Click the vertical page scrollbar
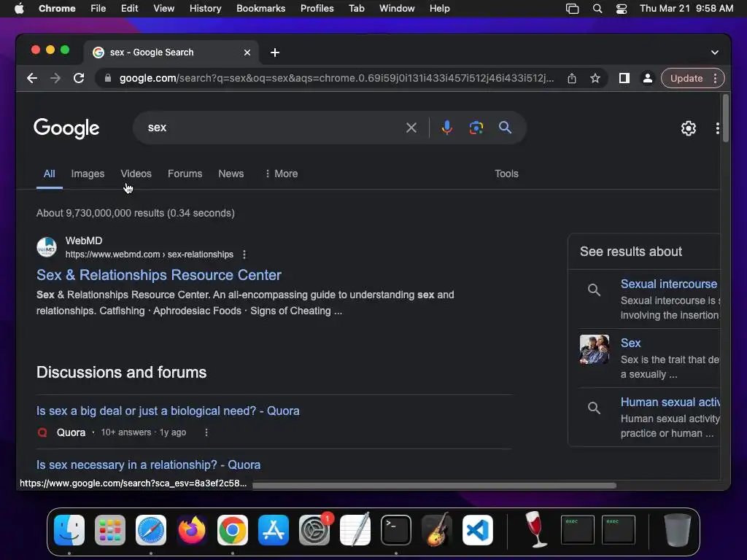The width and height of the screenshot is (747, 560). (x=726, y=118)
